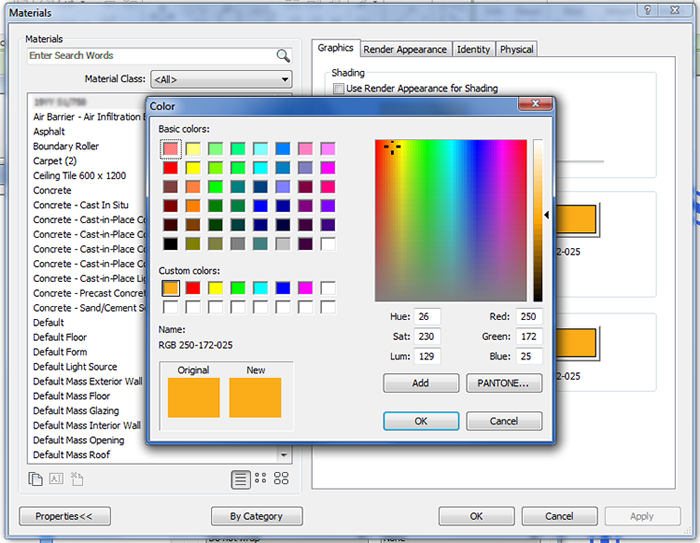Select the red custom color swatch

(193, 288)
